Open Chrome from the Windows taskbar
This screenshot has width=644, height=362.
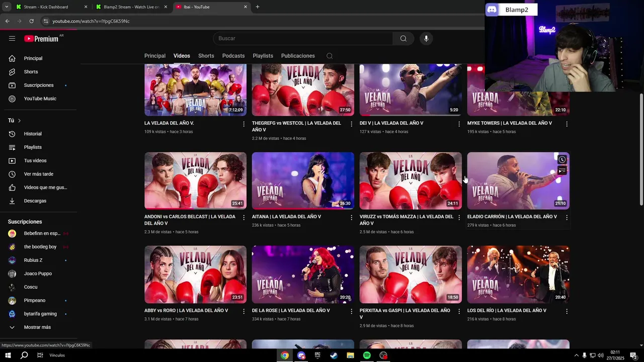pos(285,355)
